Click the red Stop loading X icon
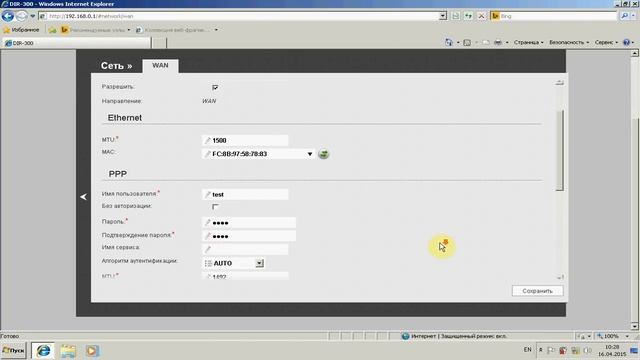 pos(481,16)
